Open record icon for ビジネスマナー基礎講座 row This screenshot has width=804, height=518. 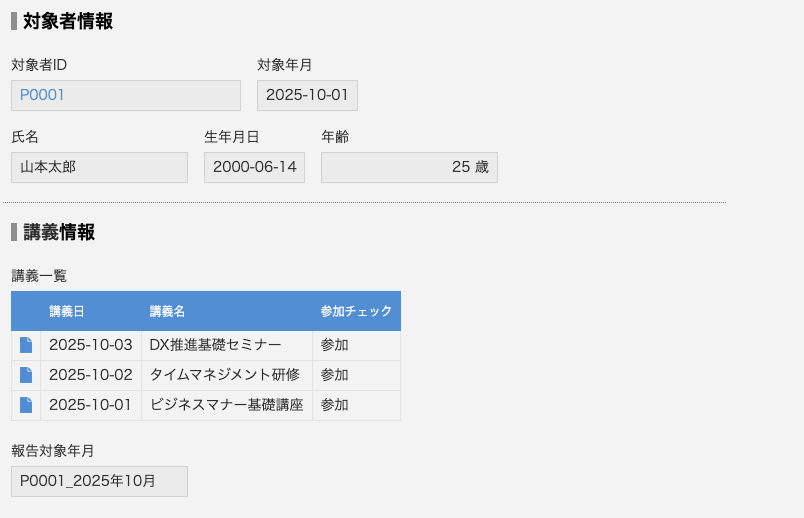26,405
